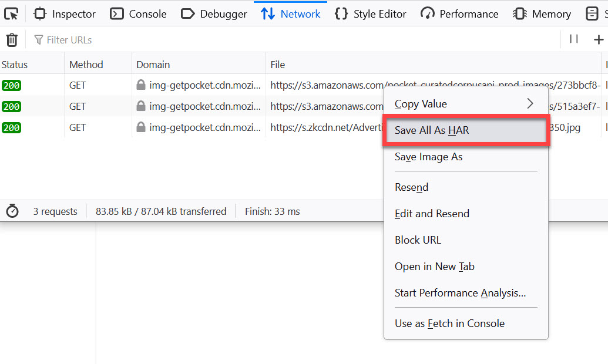Open the Inspector tab
The image size is (608, 364).
65,14
